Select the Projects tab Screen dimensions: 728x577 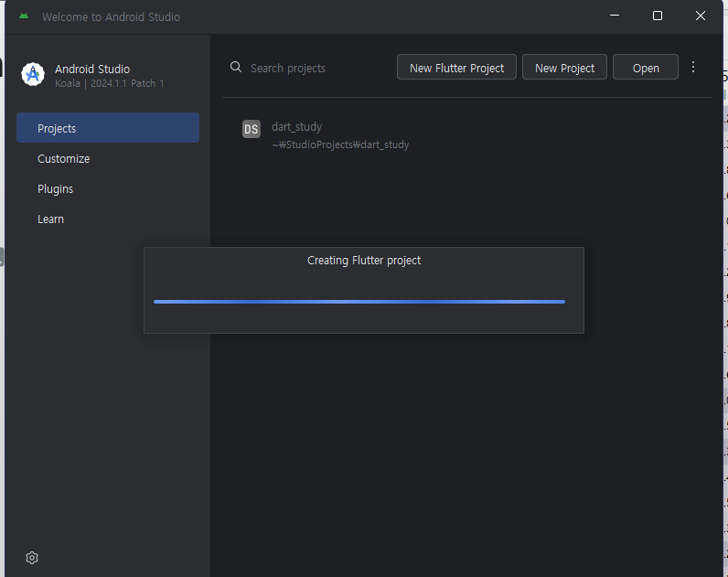tap(108, 128)
